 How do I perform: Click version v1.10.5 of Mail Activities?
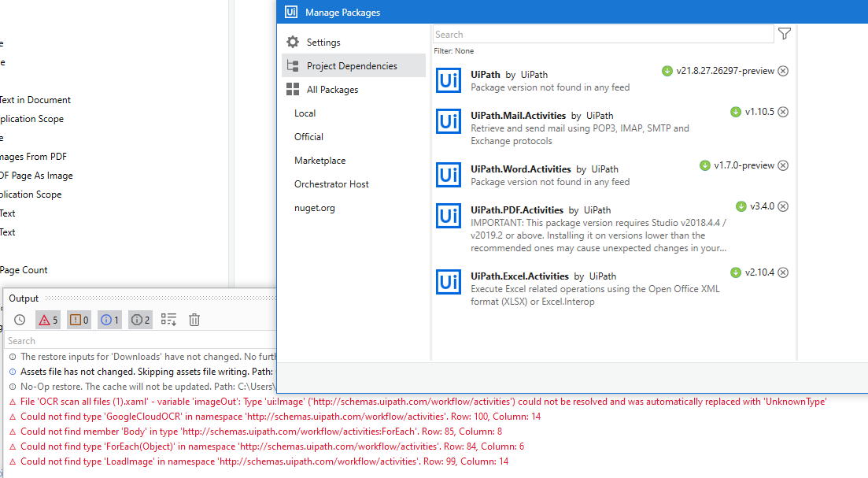pos(759,112)
